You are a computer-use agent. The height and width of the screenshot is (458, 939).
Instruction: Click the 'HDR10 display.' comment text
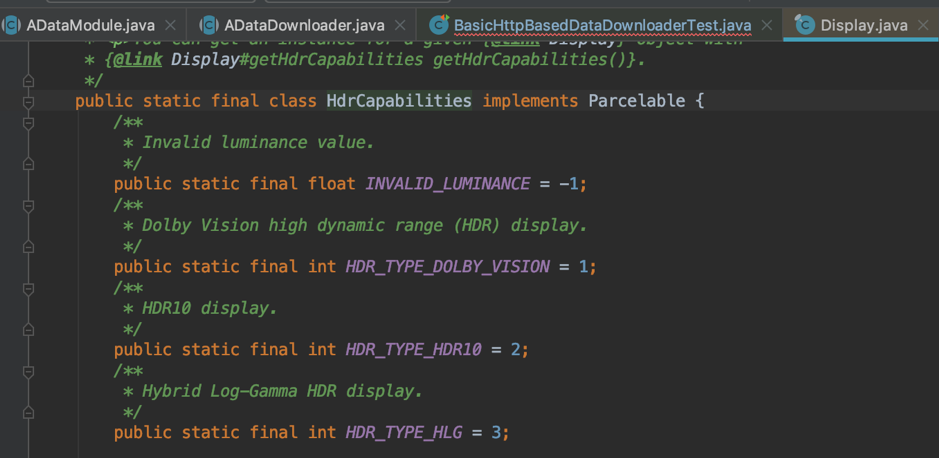tap(210, 308)
